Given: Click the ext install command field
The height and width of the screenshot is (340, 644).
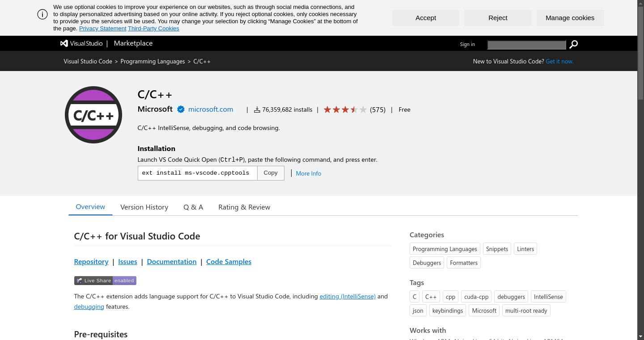Looking at the screenshot, I should (197, 173).
